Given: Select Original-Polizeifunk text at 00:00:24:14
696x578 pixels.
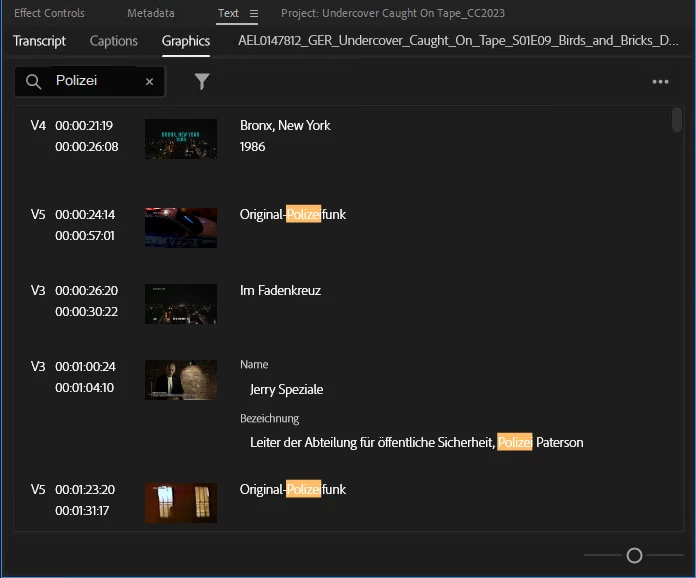Looking at the screenshot, I should (x=293, y=214).
